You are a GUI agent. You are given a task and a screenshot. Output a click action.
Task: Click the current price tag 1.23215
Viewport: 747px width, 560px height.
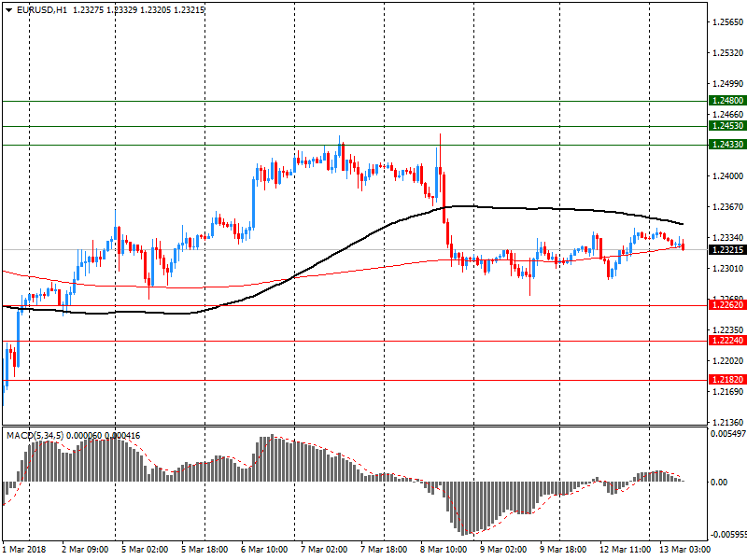pos(726,250)
